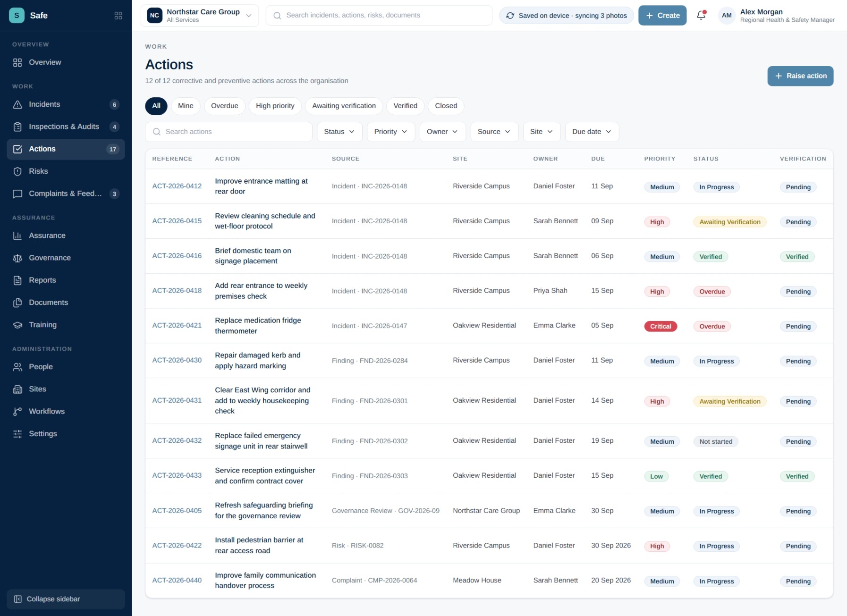Click the Safe logo icon
This screenshot has height=616, width=847.
point(17,16)
